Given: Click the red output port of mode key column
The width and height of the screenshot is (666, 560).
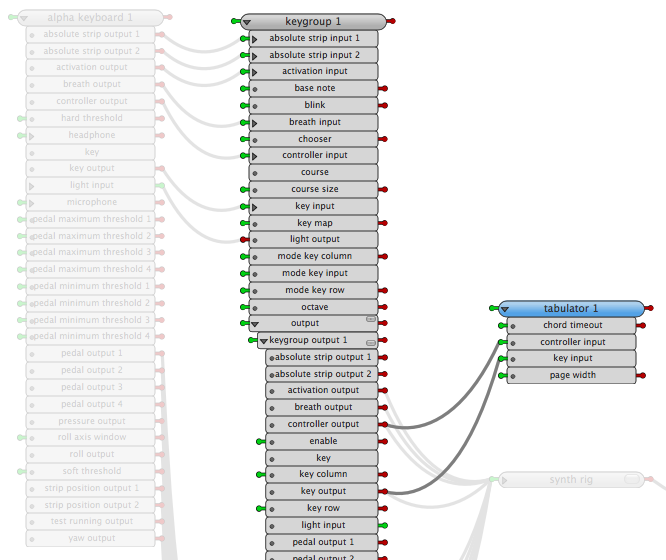Looking at the screenshot, I should tap(383, 256).
